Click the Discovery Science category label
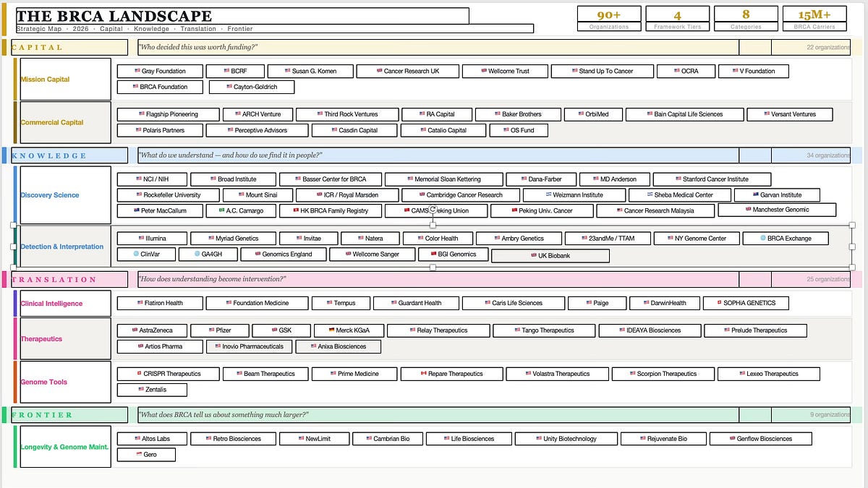The height and width of the screenshot is (488, 868). tap(65, 195)
